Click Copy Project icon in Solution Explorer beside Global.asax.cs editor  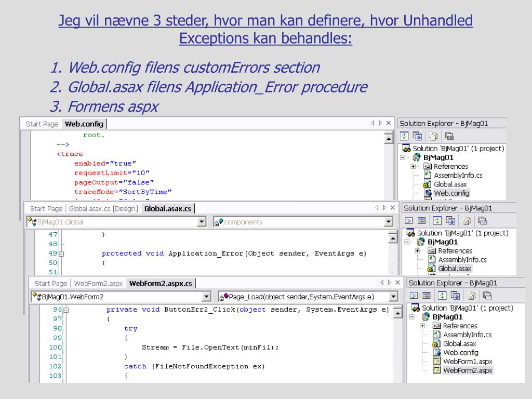[x=450, y=221]
